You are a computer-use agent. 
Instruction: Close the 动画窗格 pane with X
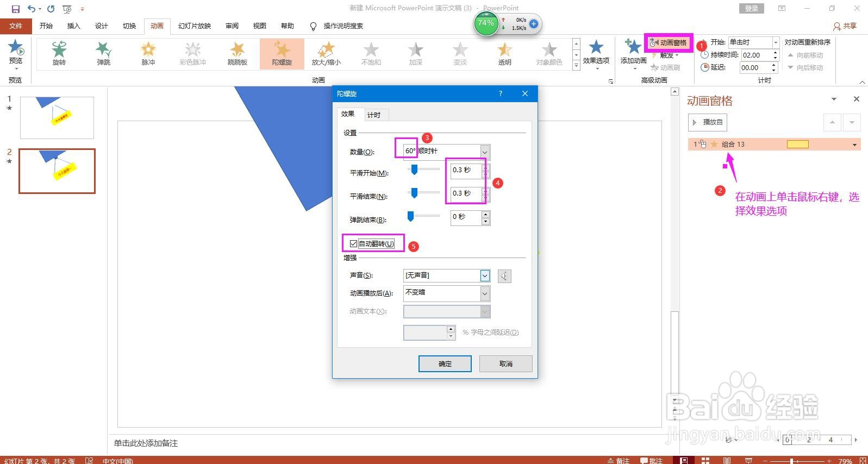pyautogui.click(x=857, y=99)
